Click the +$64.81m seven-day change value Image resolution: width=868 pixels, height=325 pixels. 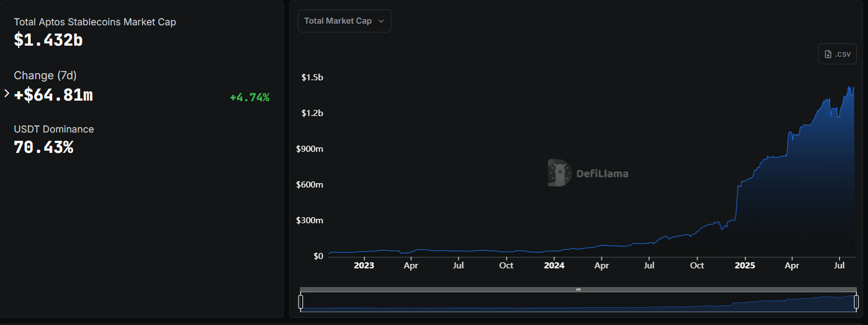[54, 95]
